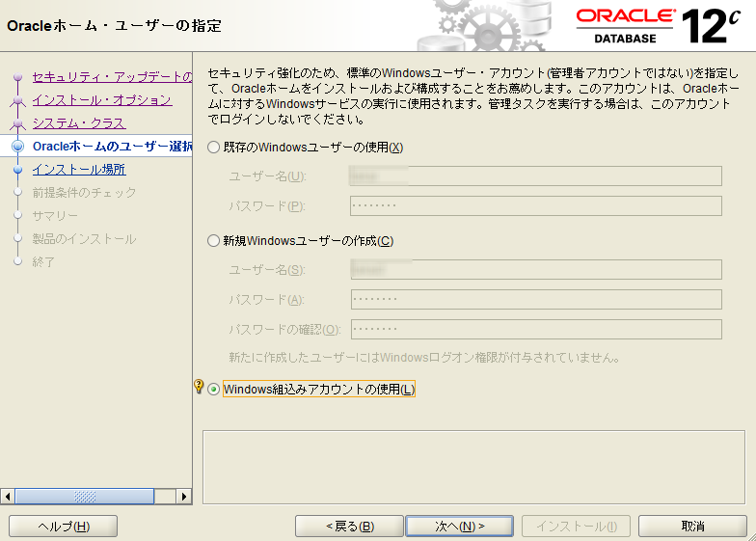This screenshot has height=541, width=756.
Task: Click the step bullet beside インストール場所
Action: pos(17,170)
